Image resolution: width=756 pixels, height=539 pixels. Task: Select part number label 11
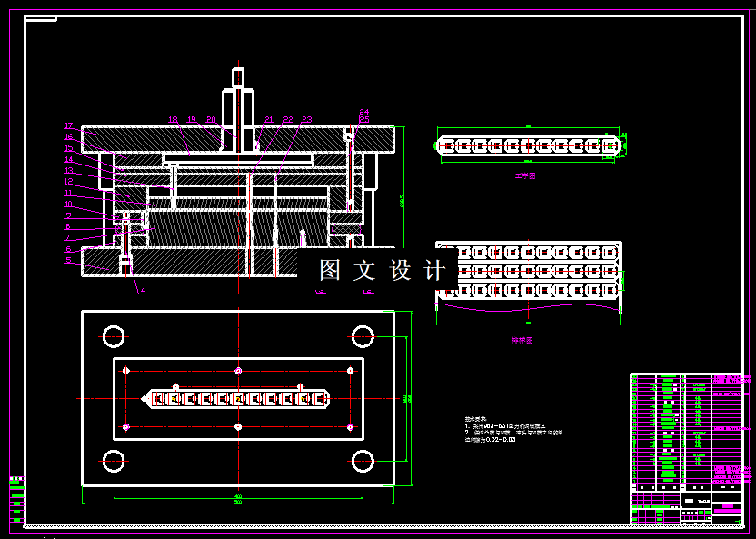pyautogui.click(x=68, y=193)
